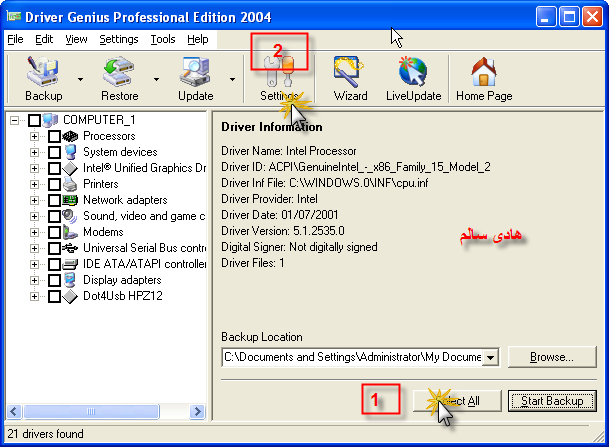Select the Dot4Usb HPZ12 diamond icon
Screen dimensions: 609x447
tap(70, 296)
